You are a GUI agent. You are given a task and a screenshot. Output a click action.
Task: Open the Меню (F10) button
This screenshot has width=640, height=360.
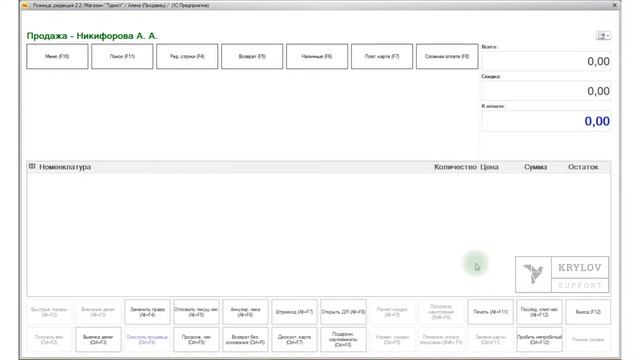[x=57, y=56]
